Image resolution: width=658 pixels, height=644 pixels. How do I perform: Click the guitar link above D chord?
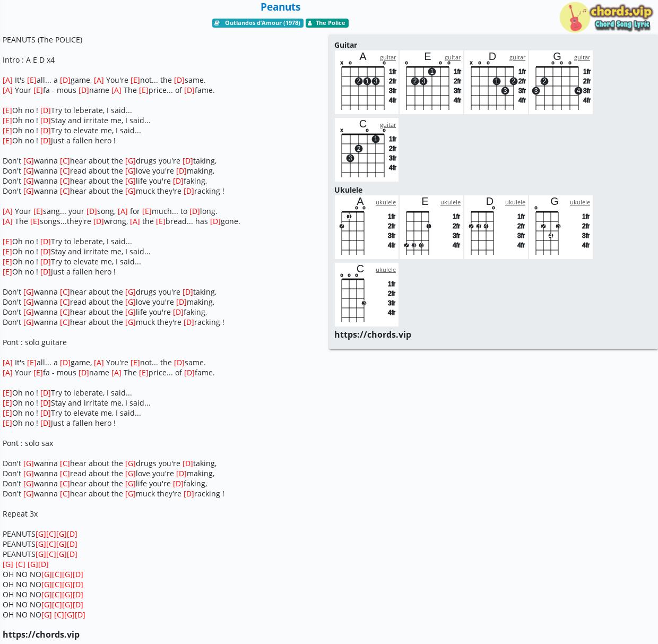517,57
